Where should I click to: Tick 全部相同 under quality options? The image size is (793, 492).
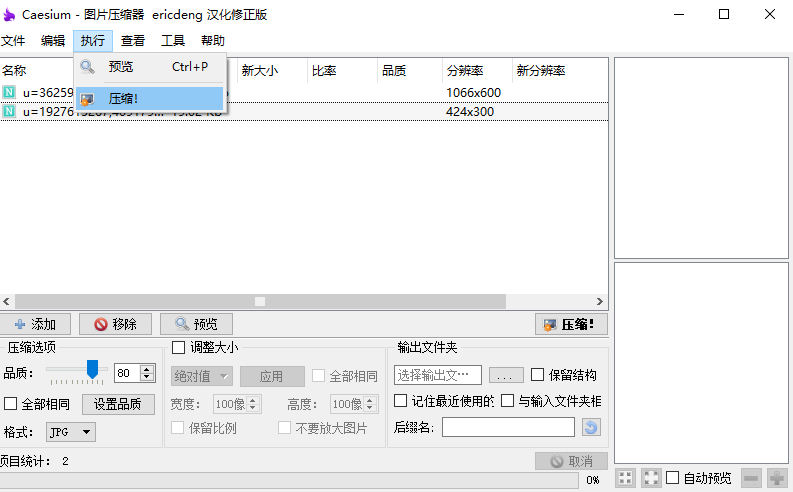coord(11,404)
